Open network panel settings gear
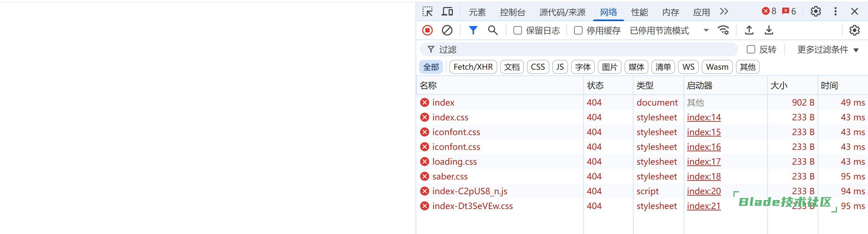 (855, 30)
